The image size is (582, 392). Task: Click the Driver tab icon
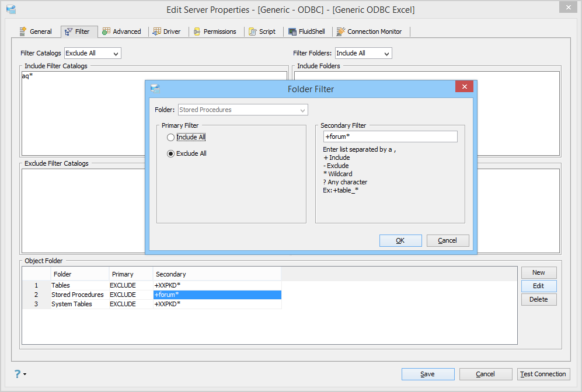(157, 32)
